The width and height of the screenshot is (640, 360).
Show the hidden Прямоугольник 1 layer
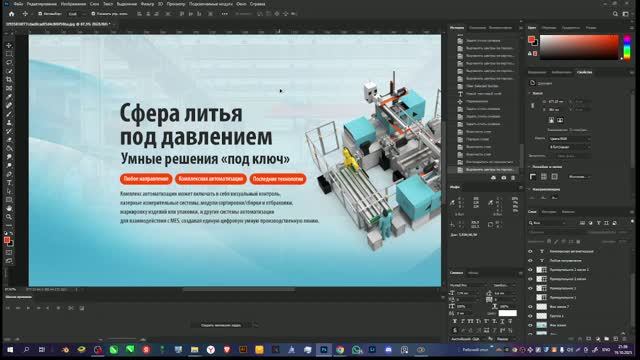pos(530,298)
